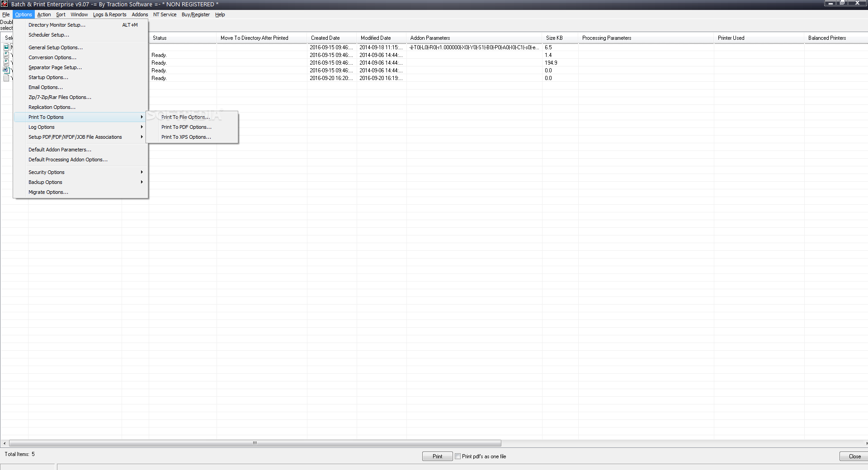Open the Buy/Register menu

tap(196, 14)
